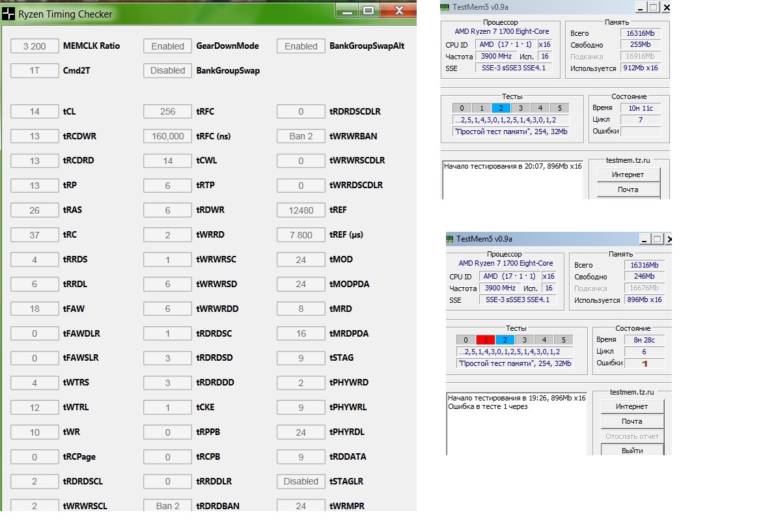The width and height of the screenshot is (765, 532).
Task: Minimize the Ryzen Timing Checker window
Action: click(x=348, y=10)
